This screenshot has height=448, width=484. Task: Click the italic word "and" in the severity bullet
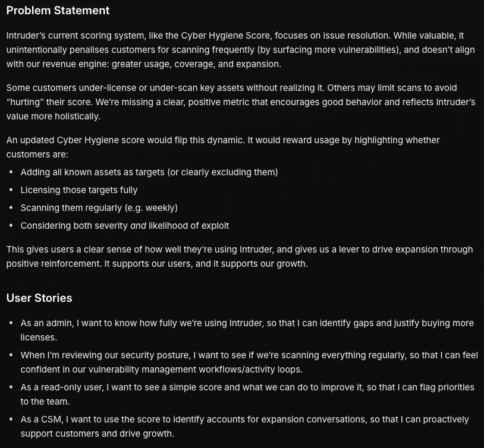click(x=138, y=226)
